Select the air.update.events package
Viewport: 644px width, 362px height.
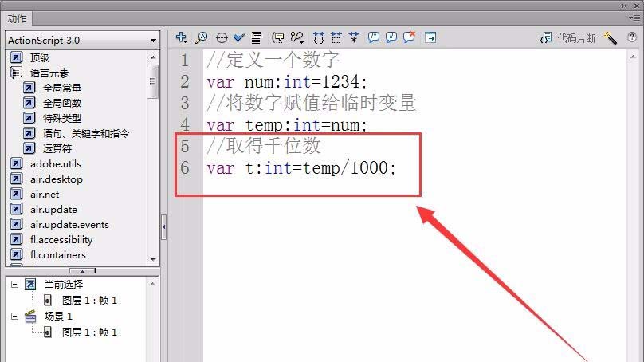(69, 225)
